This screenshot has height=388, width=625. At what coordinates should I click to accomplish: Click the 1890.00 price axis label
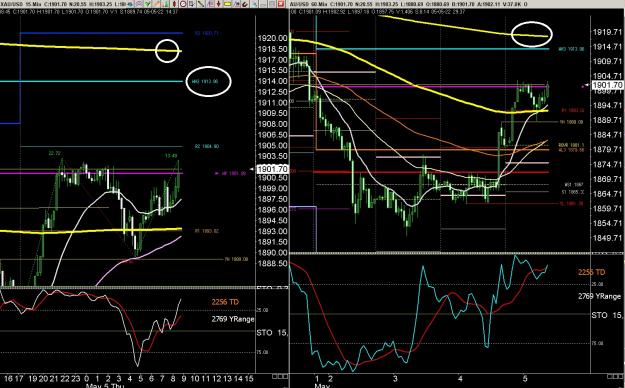(273, 253)
